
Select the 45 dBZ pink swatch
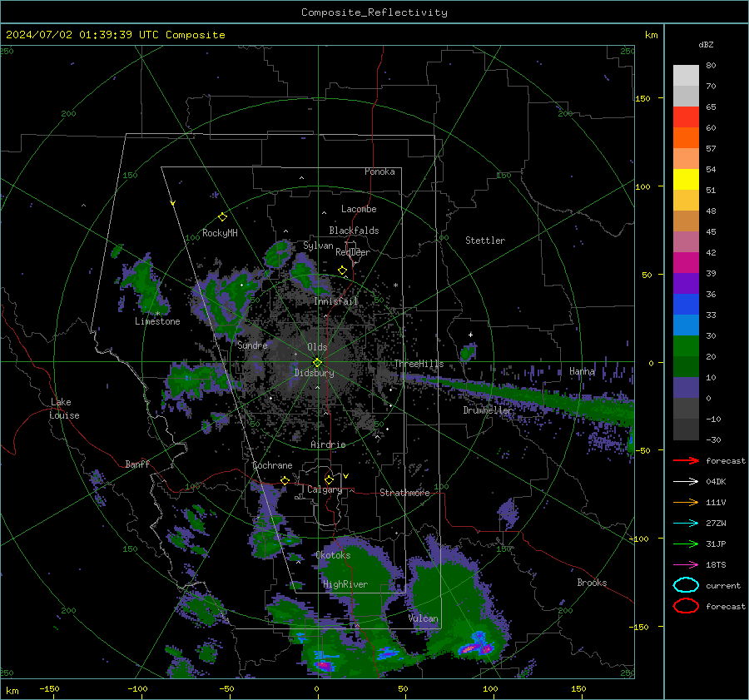point(686,241)
